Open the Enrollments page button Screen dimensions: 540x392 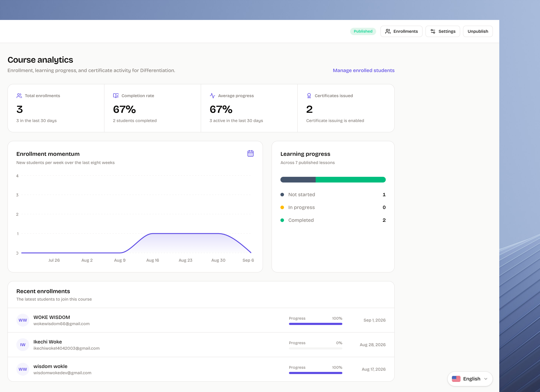(x=401, y=31)
